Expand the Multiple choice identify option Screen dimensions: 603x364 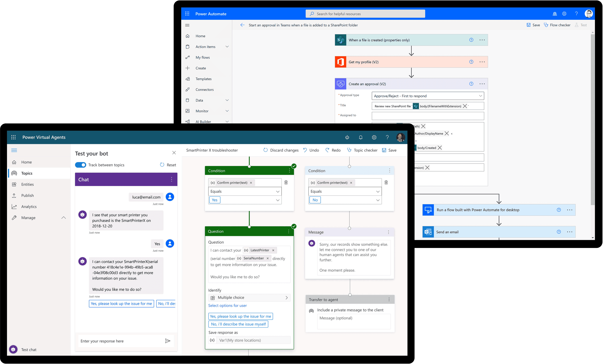pos(249,298)
